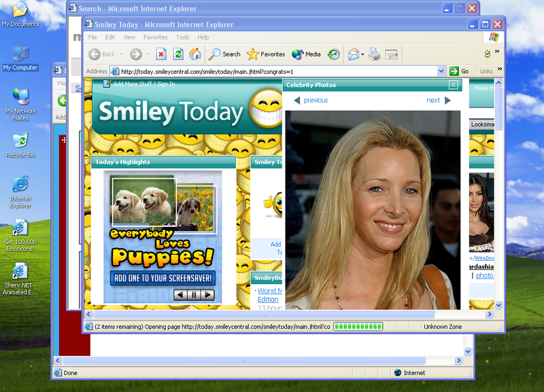
Task: Click horizontal scrollbar in the back window
Action: [244, 361]
